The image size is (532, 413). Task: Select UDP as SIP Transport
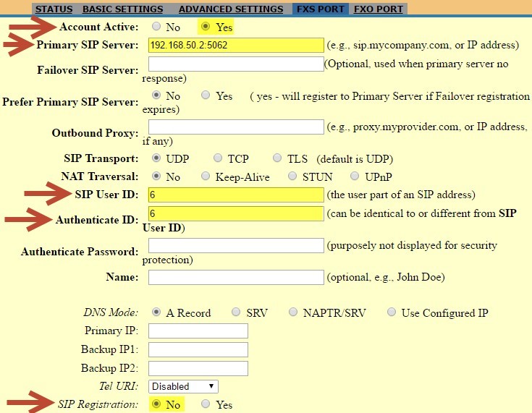point(156,158)
